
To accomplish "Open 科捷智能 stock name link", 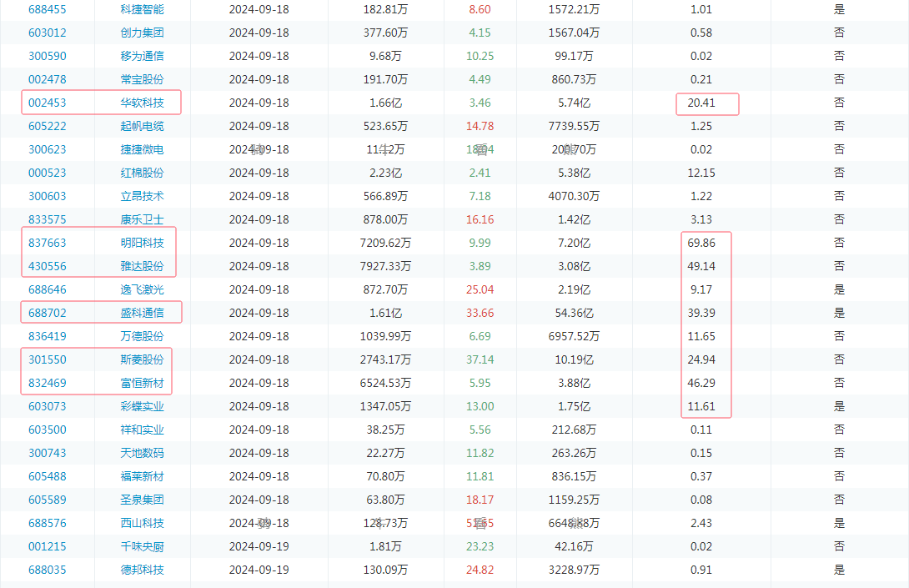I will click(x=142, y=9).
